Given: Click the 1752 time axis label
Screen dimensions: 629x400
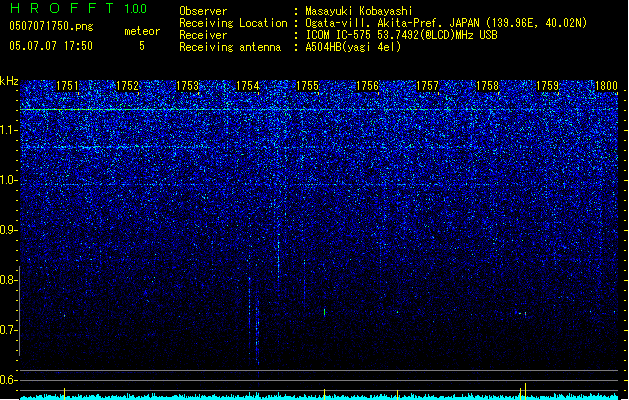Looking at the screenshot, I should [127, 86].
